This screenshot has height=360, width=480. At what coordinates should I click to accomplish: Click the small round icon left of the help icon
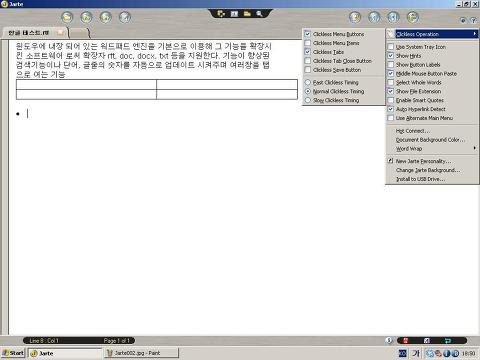click(463, 20)
